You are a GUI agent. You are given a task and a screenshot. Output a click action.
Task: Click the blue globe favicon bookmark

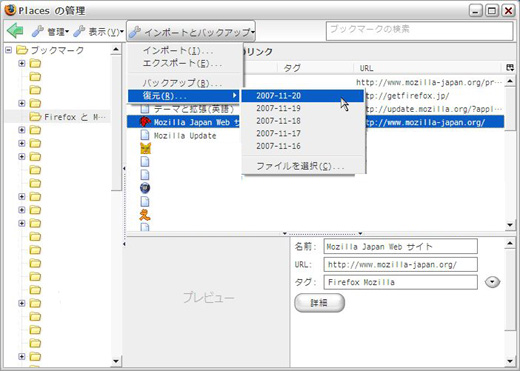coord(145,188)
